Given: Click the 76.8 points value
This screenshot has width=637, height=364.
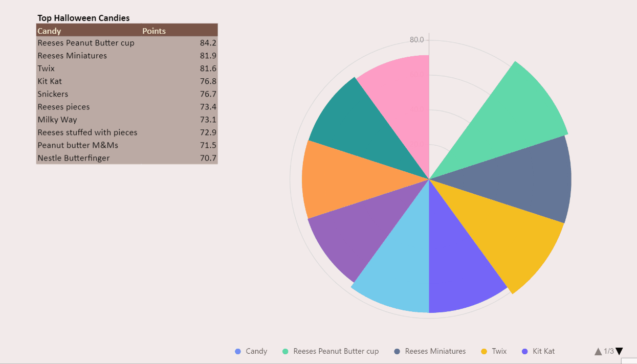Looking at the screenshot, I should pyautogui.click(x=208, y=81).
